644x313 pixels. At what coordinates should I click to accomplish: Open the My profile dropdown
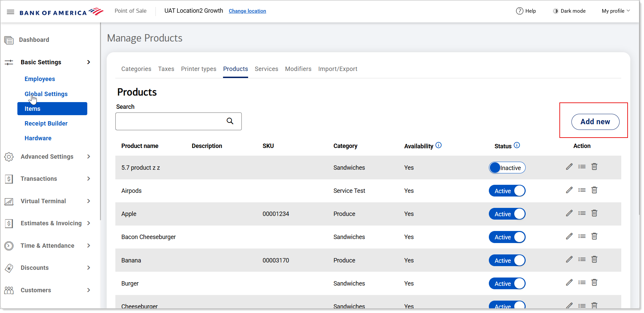[x=616, y=11]
